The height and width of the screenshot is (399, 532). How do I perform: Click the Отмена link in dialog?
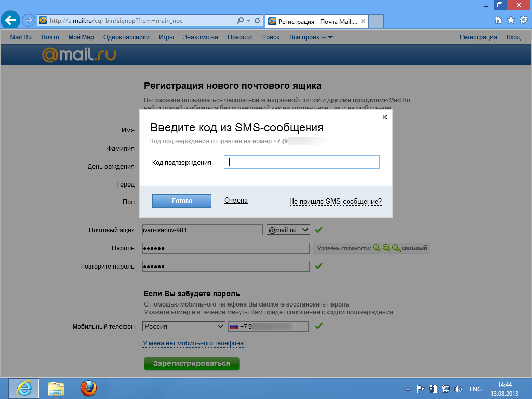(x=236, y=200)
